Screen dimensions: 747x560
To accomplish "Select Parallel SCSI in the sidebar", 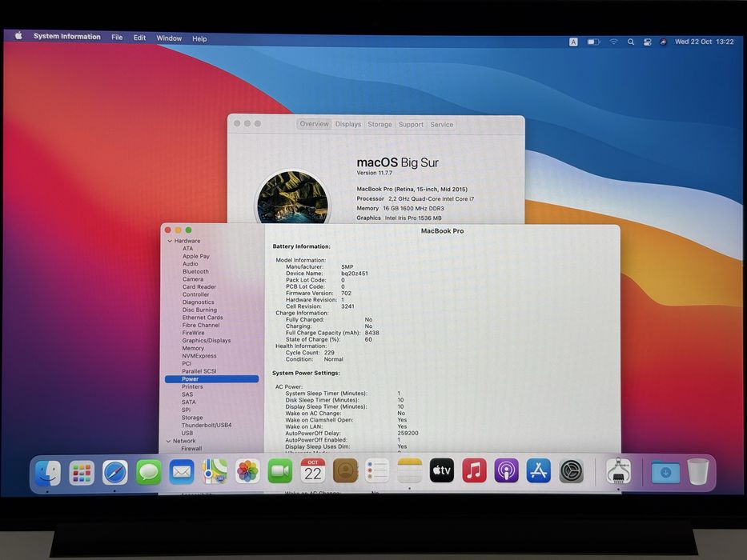I will click(x=199, y=371).
